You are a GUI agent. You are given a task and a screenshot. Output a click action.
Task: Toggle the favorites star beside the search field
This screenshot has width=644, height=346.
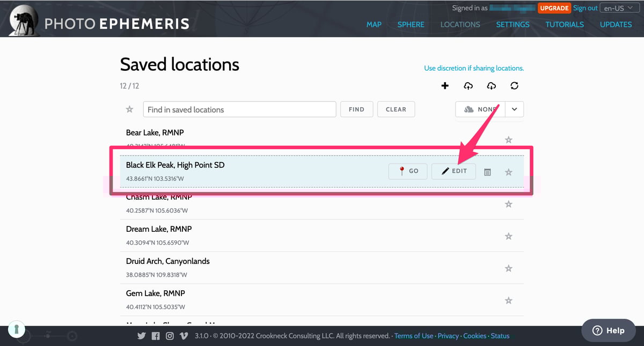[x=129, y=109]
